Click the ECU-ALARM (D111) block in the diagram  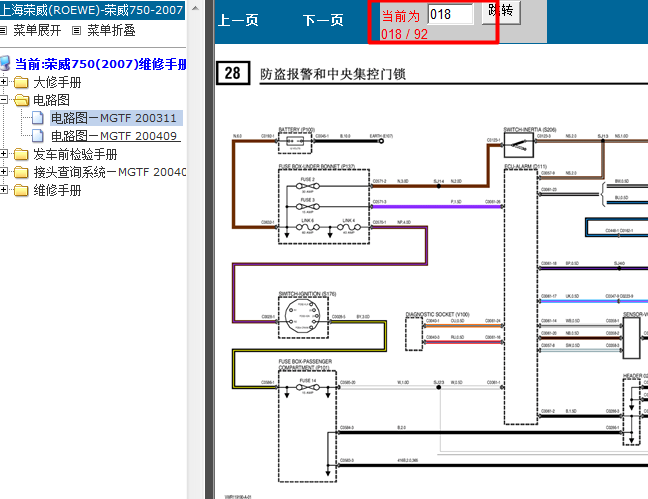point(521,296)
